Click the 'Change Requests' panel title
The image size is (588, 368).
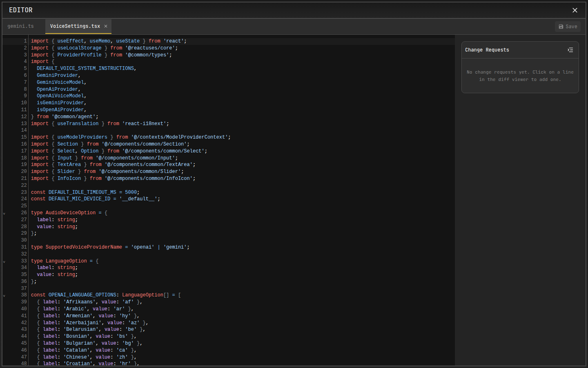487,50
